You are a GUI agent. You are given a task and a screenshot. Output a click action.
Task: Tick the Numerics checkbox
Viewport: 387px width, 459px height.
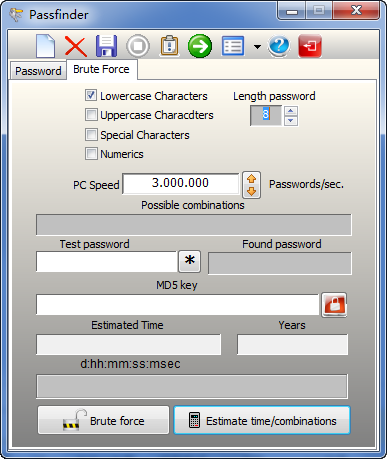click(x=91, y=154)
